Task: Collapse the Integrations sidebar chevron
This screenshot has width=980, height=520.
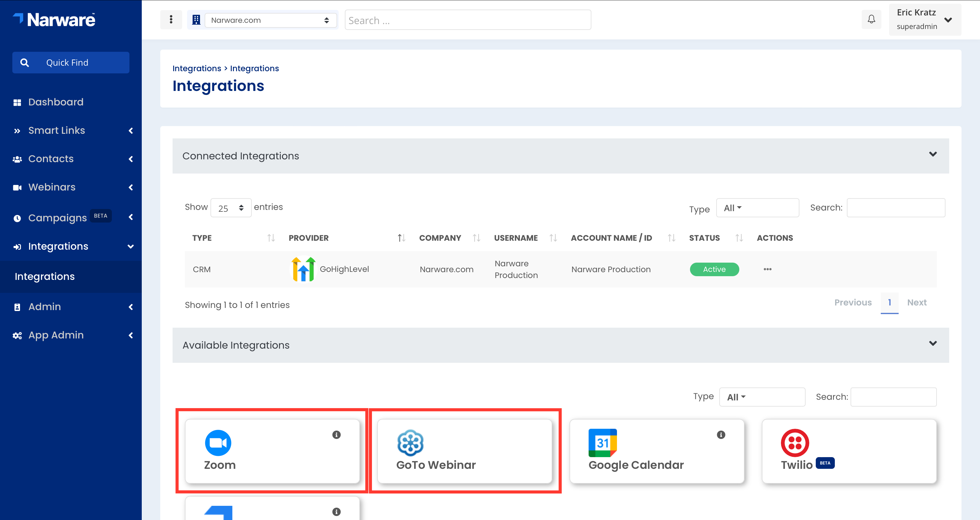Action: pyautogui.click(x=131, y=247)
